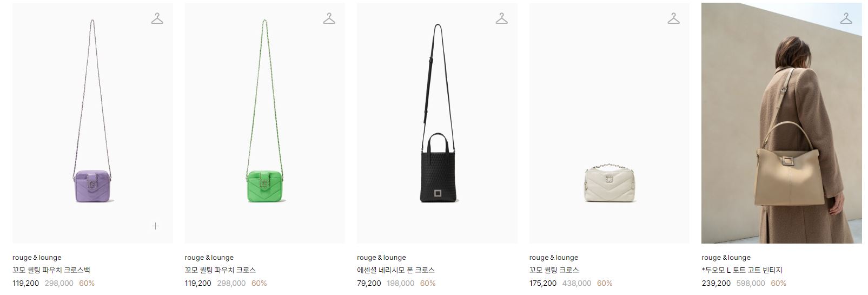Viewport: 868px width, 295px height.
Task: Open black woven phone bag image
Action: coord(437,123)
